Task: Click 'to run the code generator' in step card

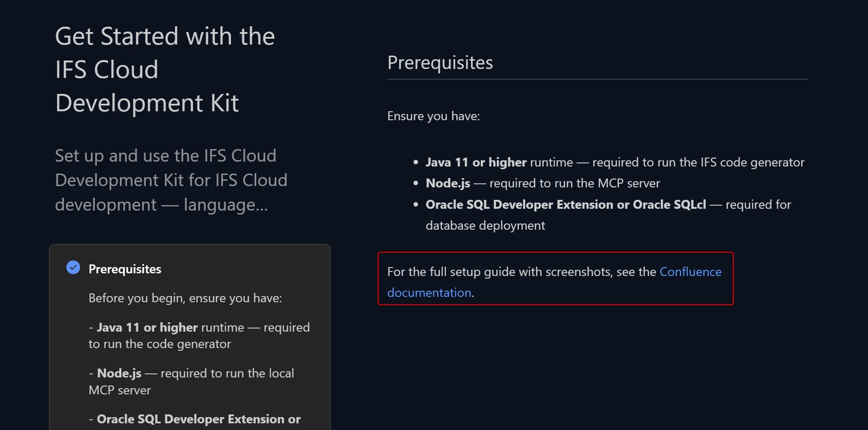Action: (160, 344)
